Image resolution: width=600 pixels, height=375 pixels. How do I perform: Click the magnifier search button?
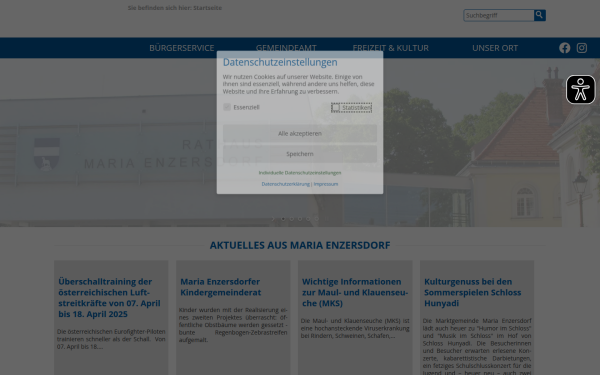pos(540,15)
